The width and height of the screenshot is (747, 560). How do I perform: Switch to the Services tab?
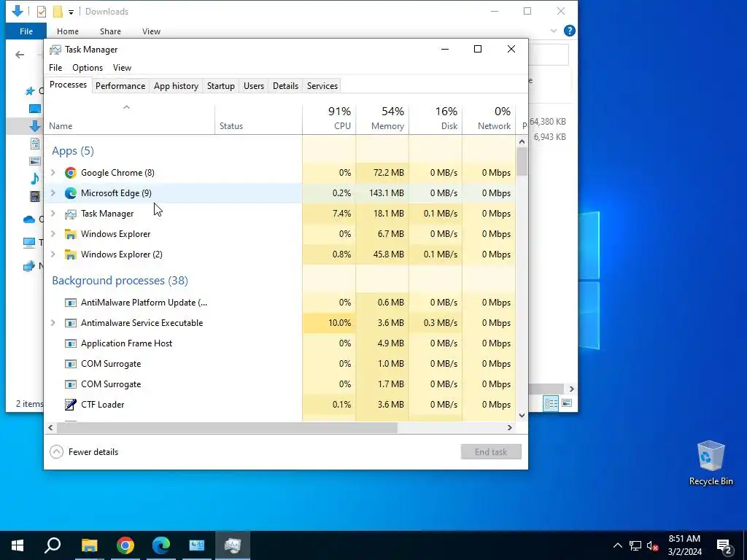coord(322,86)
